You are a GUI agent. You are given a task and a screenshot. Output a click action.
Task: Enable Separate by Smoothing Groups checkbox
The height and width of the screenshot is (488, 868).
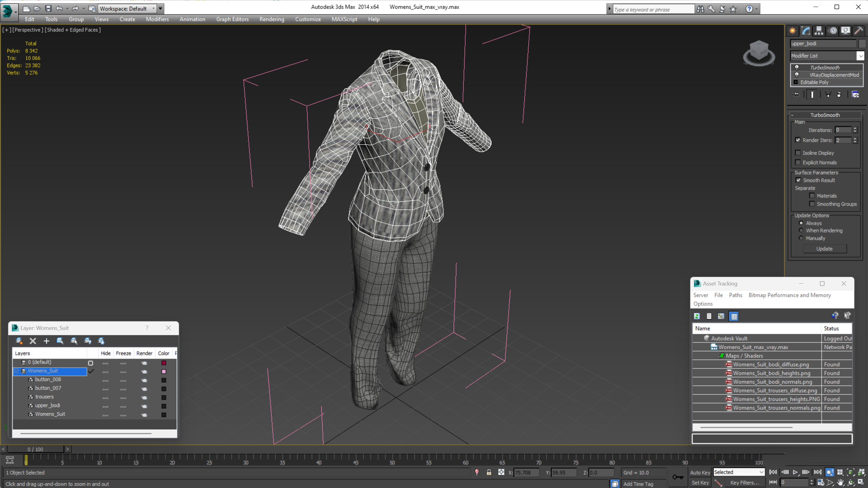pyautogui.click(x=812, y=204)
